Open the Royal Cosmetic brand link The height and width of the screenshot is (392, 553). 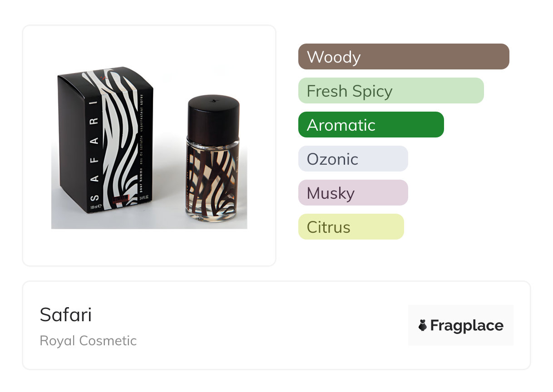(x=88, y=341)
